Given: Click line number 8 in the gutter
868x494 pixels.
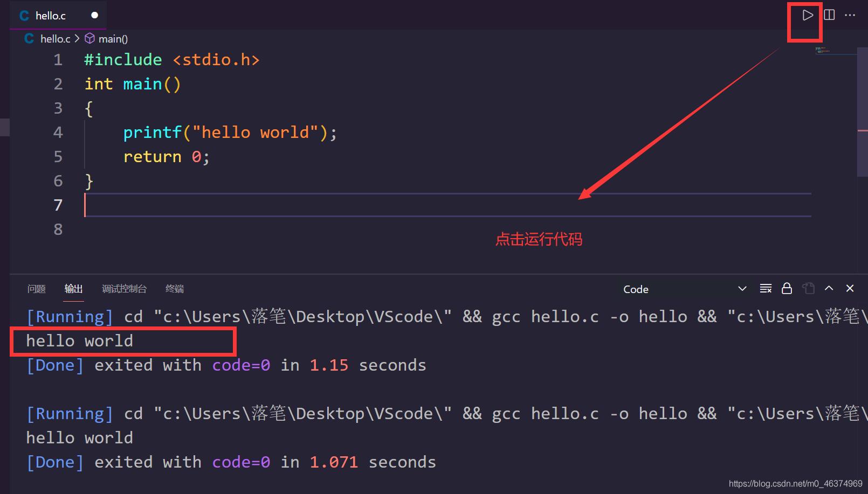Looking at the screenshot, I should (58, 229).
